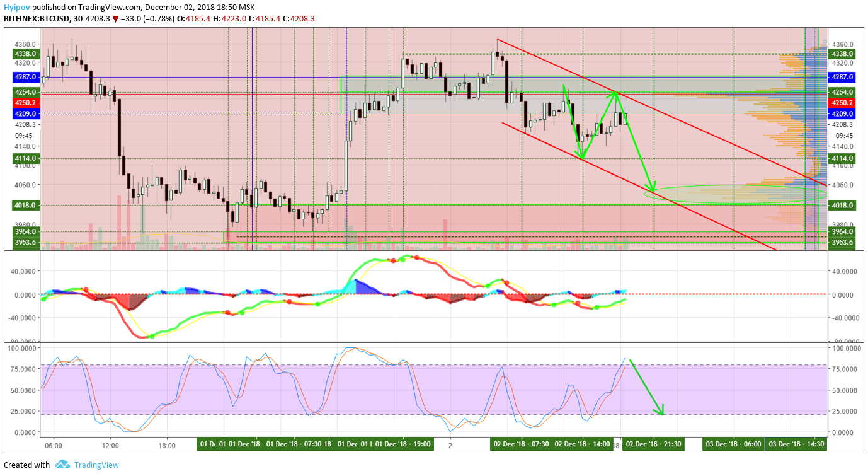The width and height of the screenshot is (868, 476).
Task: Click the 75.0000 level on right stochastic scale
Action: (845, 369)
